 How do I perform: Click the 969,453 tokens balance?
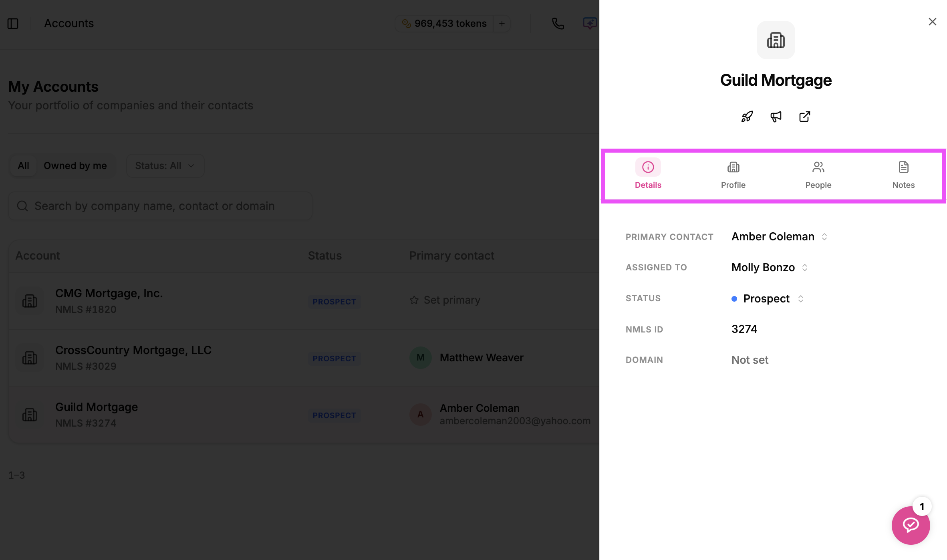pyautogui.click(x=444, y=24)
